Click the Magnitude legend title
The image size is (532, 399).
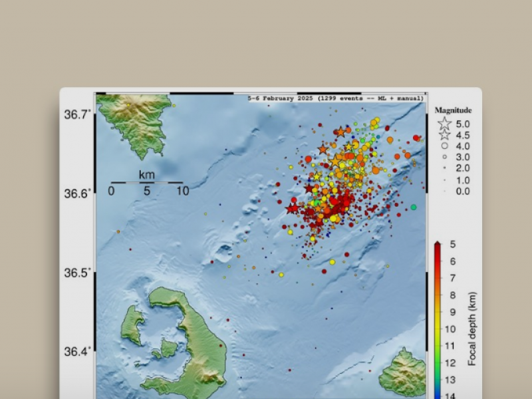click(x=453, y=110)
